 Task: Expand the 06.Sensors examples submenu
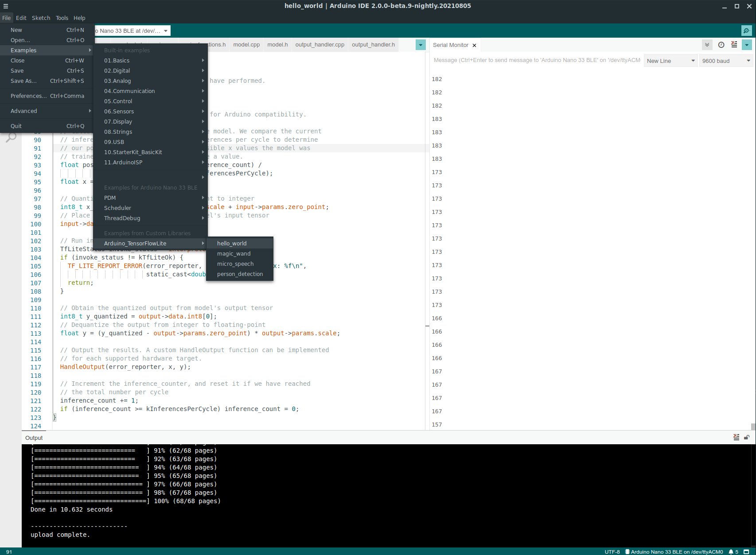click(x=150, y=111)
